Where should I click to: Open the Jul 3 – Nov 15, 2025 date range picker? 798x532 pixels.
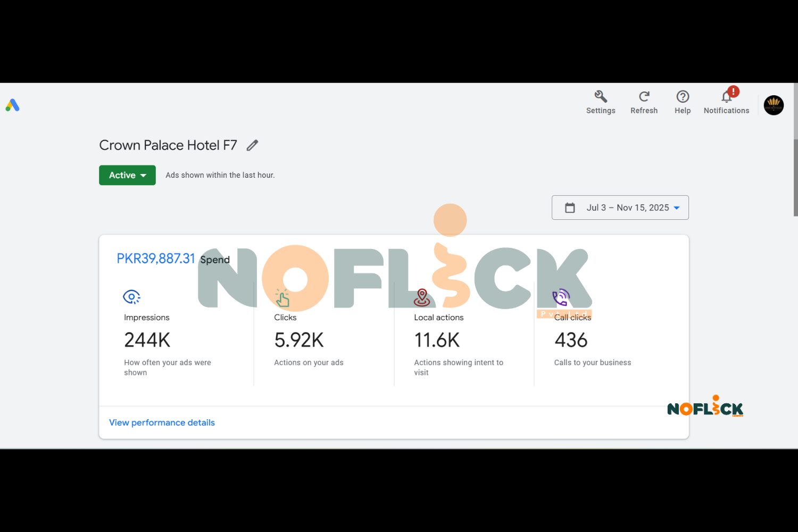click(620, 207)
